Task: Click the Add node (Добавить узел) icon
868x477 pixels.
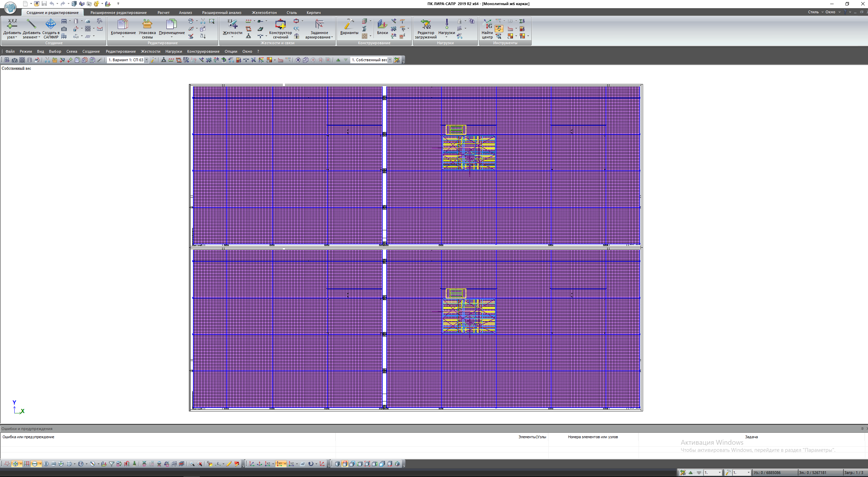Action: pyautogui.click(x=12, y=24)
